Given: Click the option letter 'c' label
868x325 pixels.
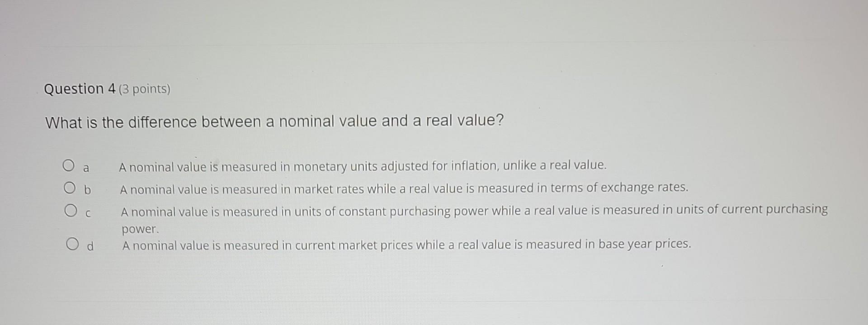Looking at the screenshot, I should (x=89, y=211).
